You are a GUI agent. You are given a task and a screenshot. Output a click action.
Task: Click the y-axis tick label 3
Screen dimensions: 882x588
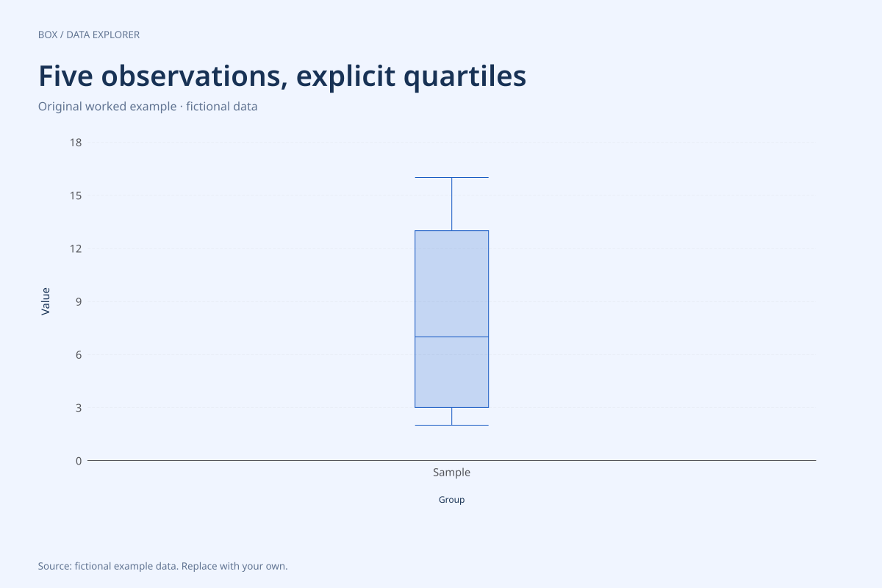(x=79, y=407)
